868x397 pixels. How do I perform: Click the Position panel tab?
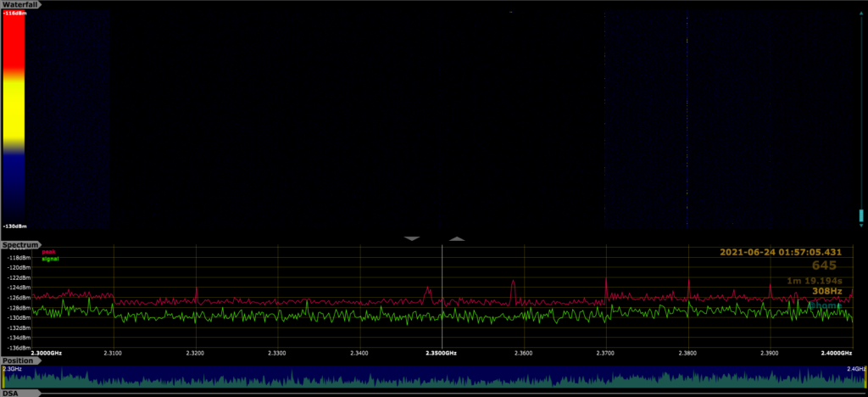pos(19,361)
